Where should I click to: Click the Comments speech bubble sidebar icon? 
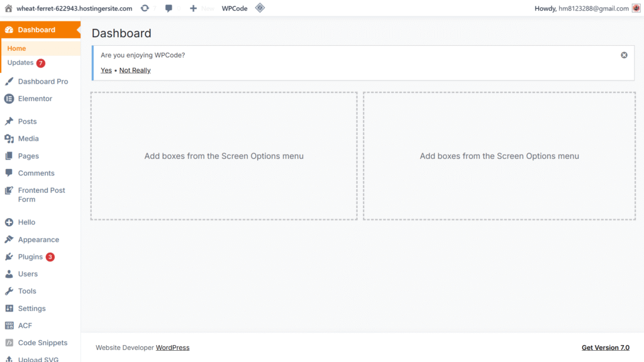[x=9, y=173]
